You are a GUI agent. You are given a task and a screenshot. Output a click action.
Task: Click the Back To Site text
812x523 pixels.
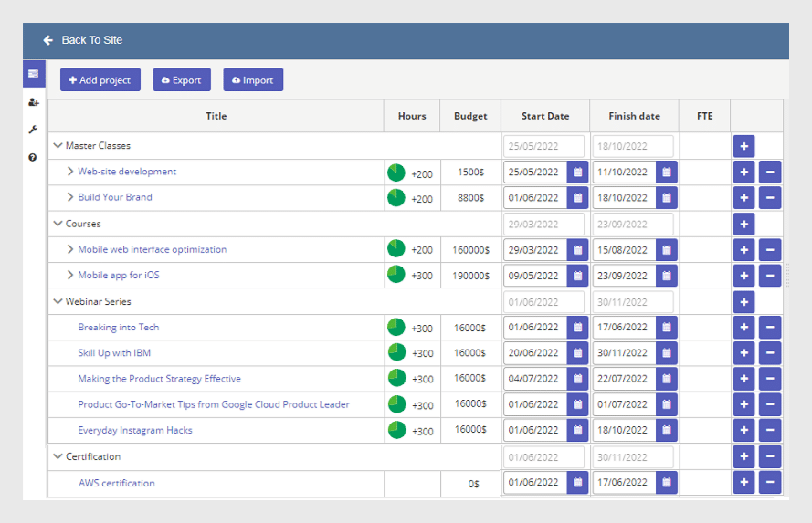coord(91,40)
